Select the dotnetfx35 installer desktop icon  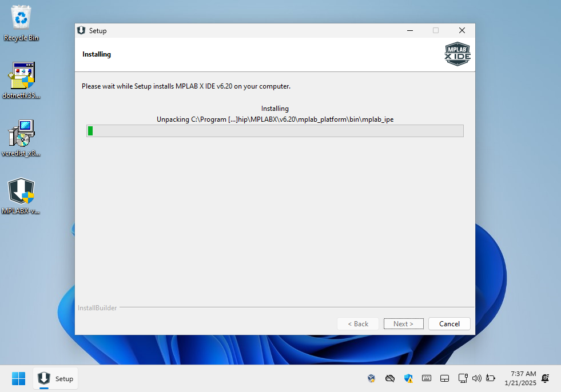coord(21,81)
